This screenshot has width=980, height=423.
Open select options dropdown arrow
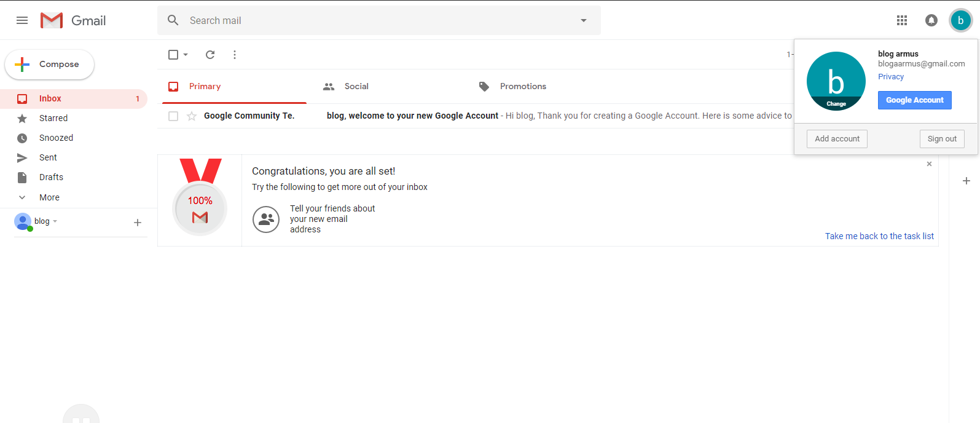point(186,55)
